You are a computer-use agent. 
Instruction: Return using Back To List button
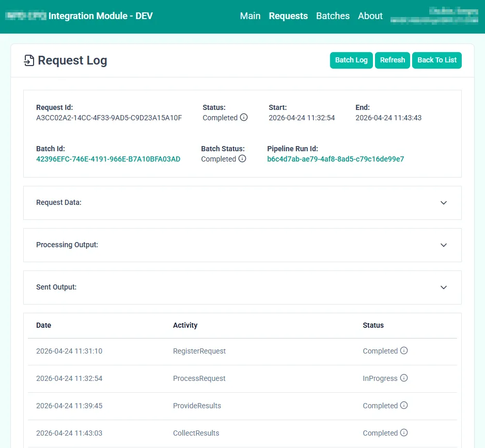[x=436, y=60]
